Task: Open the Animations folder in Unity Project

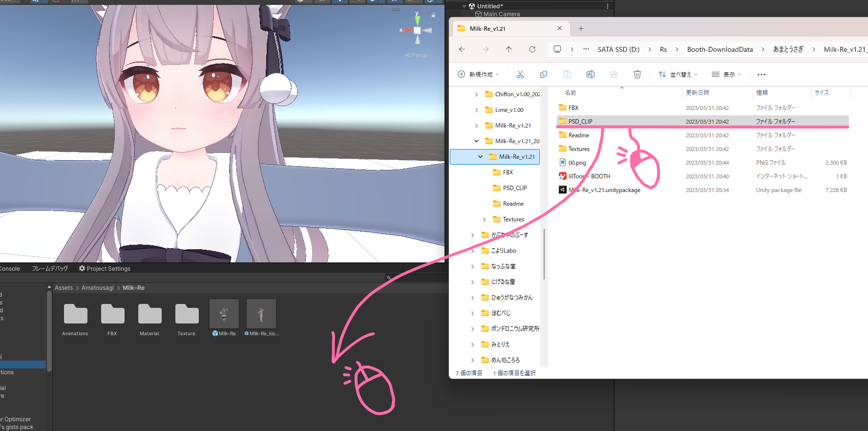Action: point(75,316)
